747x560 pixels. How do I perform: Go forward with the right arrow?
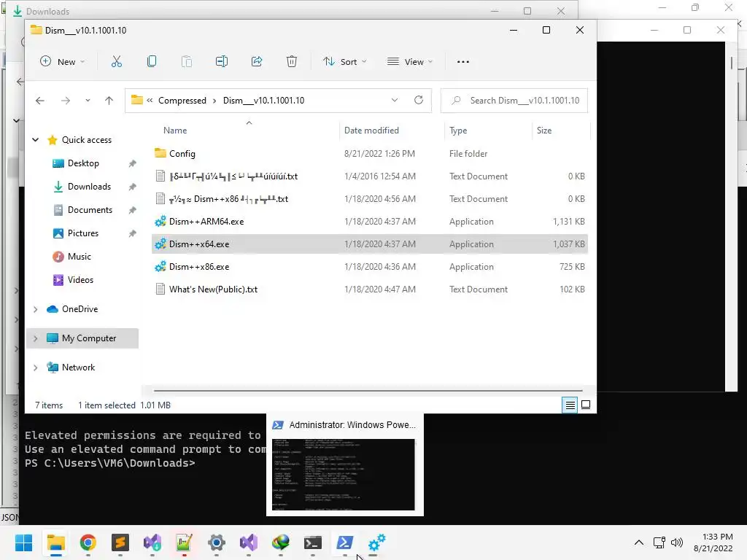[66, 101]
